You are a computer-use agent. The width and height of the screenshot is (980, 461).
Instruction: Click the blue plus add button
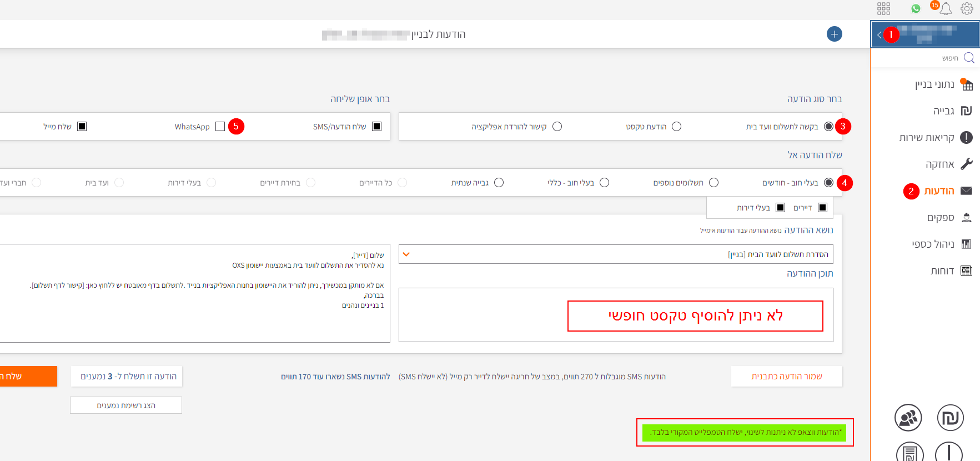(x=834, y=34)
